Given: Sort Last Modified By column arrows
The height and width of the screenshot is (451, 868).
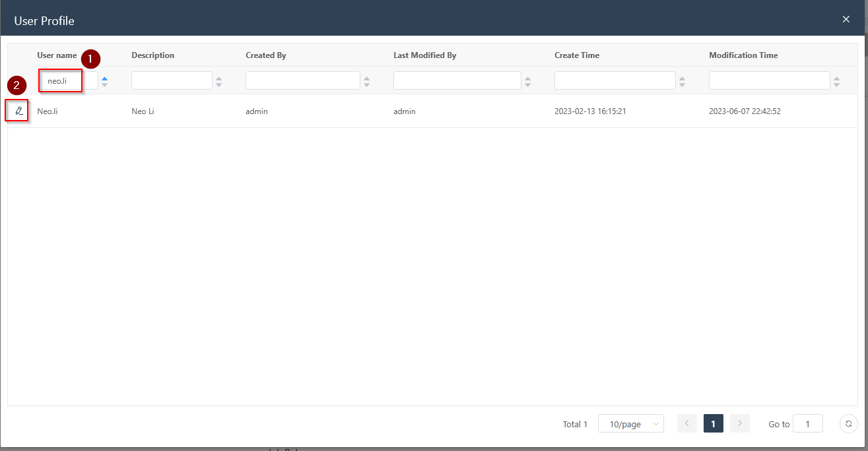Looking at the screenshot, I should point(527,81).
